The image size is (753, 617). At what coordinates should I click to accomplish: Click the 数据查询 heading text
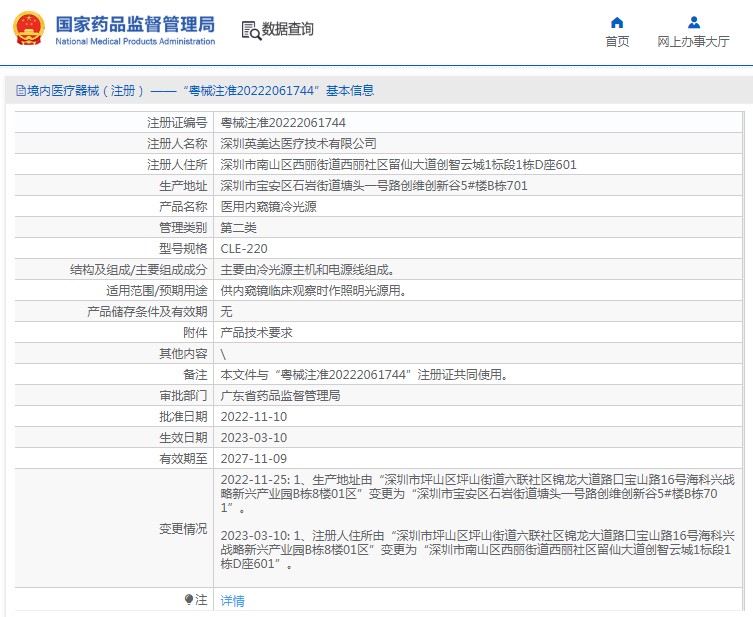click(x=288, y=29)
